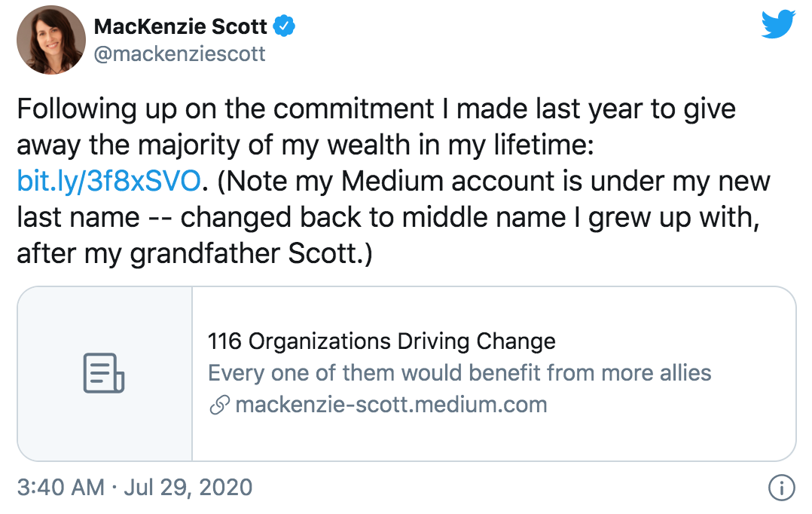This screenshot has height=514, width=812.
Task: Click "Every one of them would benefit" description
Action: coord(459,373)
